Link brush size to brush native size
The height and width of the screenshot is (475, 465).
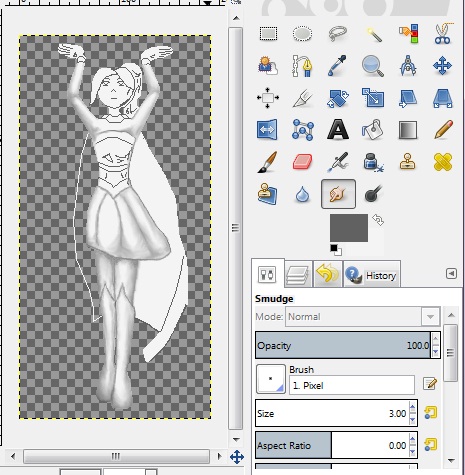pos(430,413)
